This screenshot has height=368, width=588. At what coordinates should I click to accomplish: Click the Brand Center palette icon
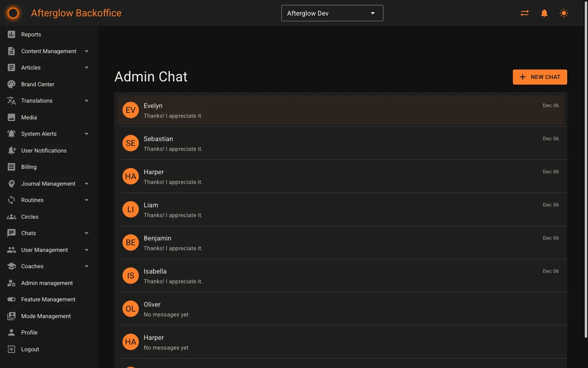click(x=12, y=84)
